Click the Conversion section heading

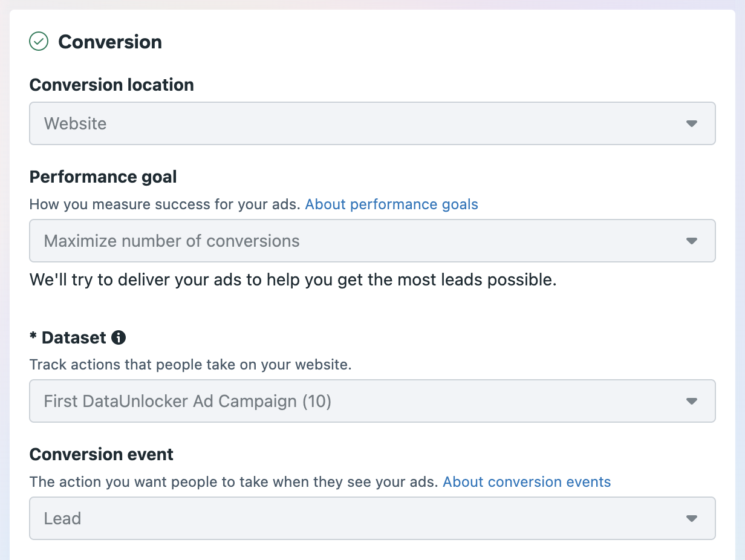tap(110, 42)
